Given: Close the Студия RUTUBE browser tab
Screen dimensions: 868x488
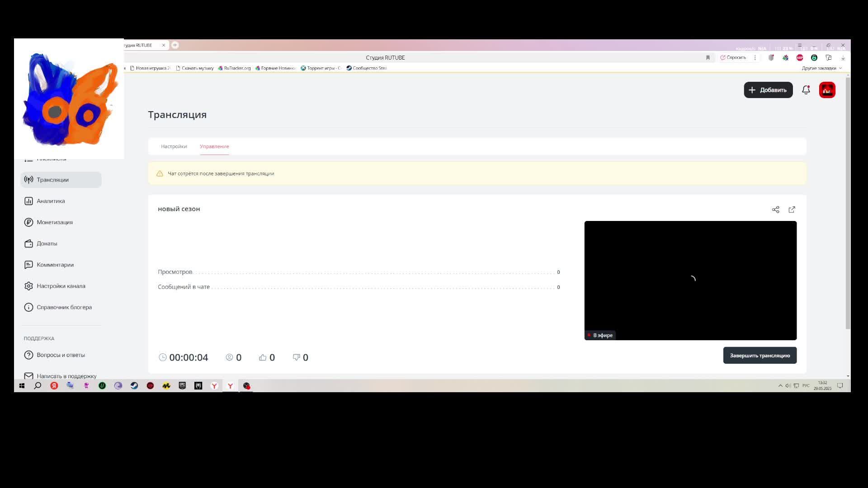Looking at the screenshot, I should 164,45.
